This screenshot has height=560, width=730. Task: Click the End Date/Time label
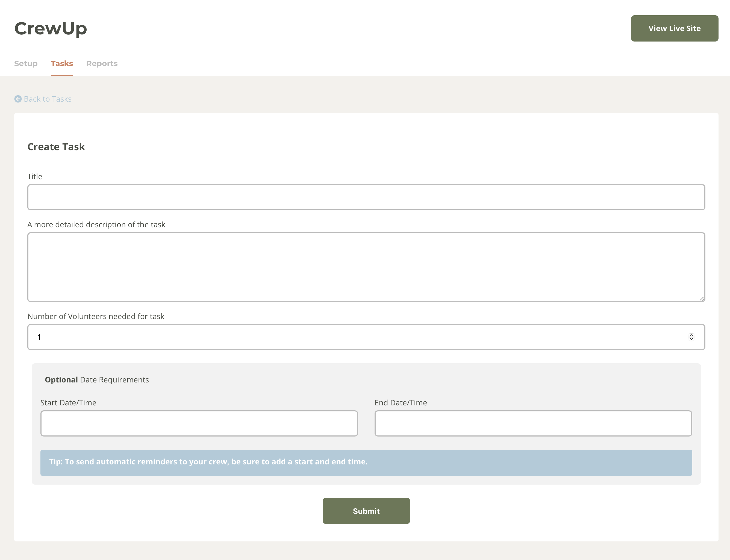tap(401, 403)
